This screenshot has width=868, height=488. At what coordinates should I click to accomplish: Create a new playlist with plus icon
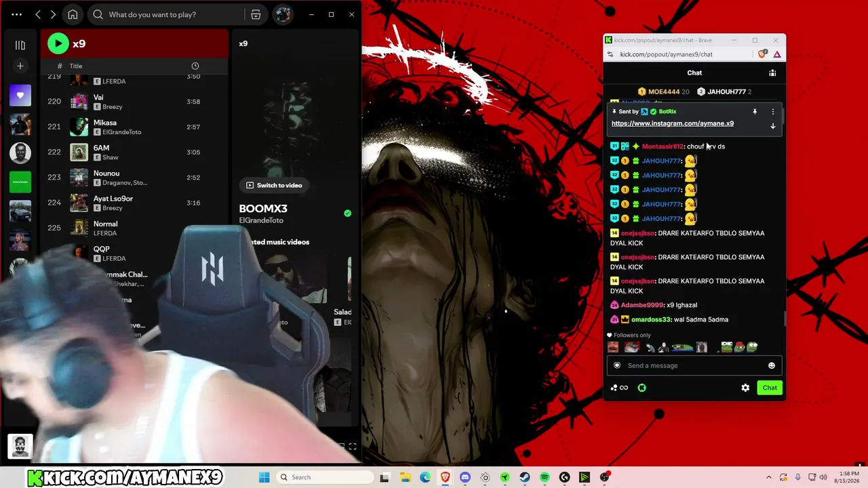(x=20, y=66)
